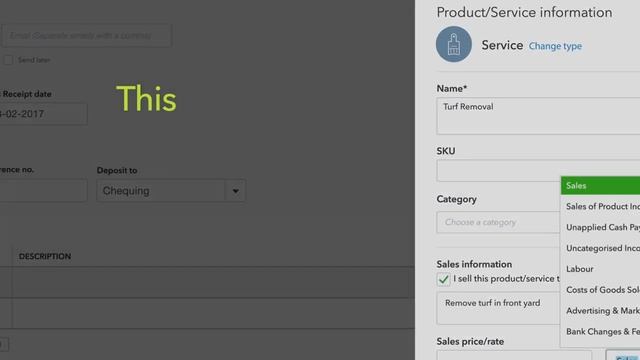Select Costs of Goods Sold option
This screenshot has width=640, height=360.
600,290
